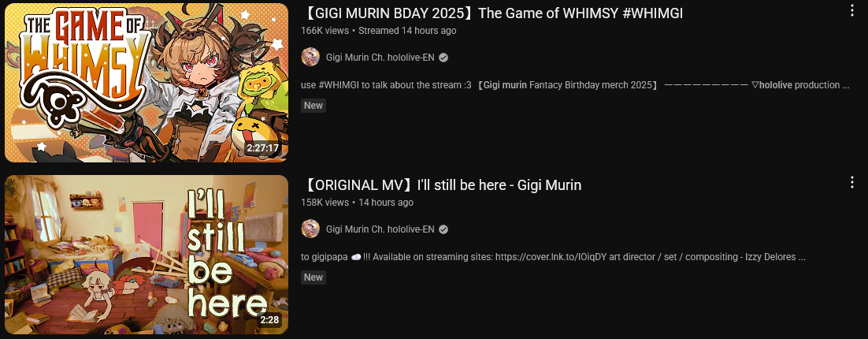Click the 'to gigipapa' description of second video
The height and width of the screenshot is (339, 868).
coord(553,257)
